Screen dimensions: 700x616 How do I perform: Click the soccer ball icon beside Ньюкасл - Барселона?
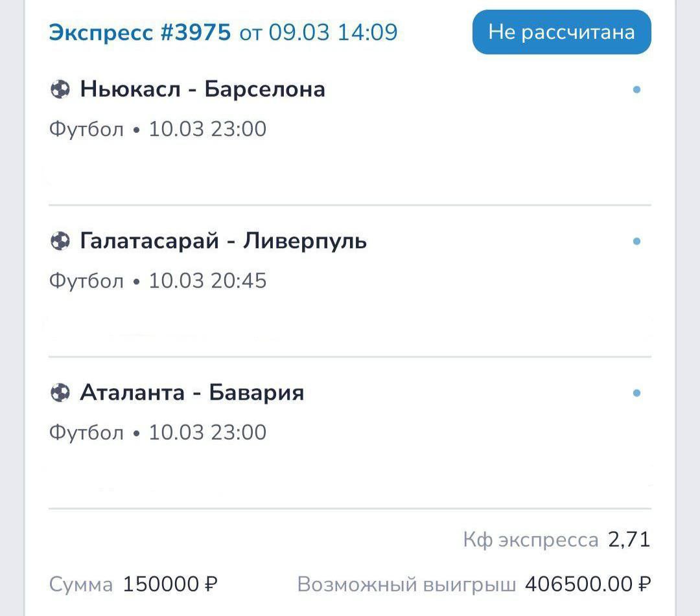coord(60,89)
